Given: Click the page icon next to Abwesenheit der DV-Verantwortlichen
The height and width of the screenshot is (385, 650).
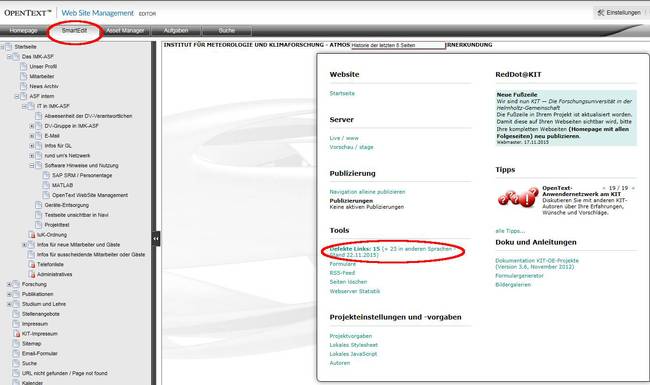Looking at the screenshot, I should click(39, 116).
